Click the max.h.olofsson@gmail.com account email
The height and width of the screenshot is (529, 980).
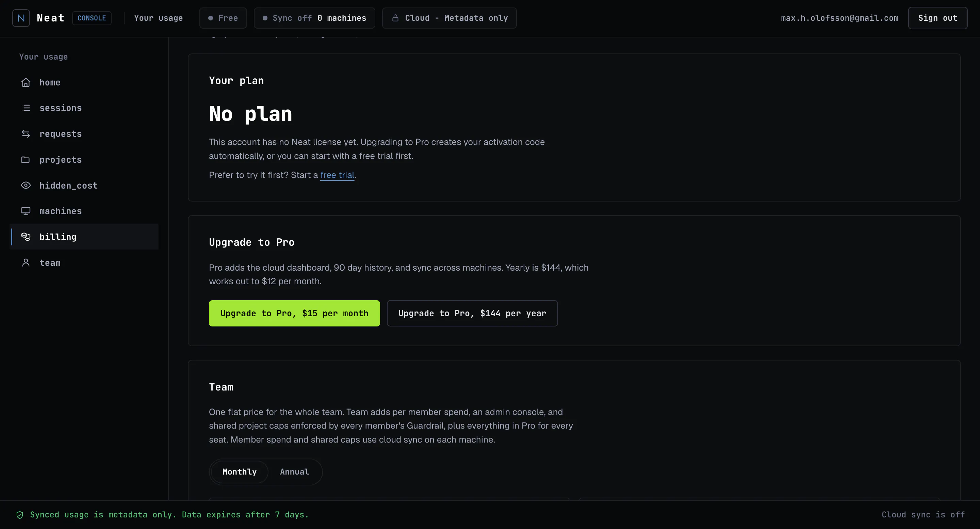(x=839, y=18)
